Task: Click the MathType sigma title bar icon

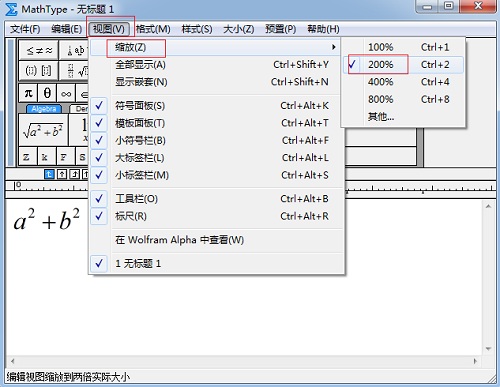Action: [11, 9]
